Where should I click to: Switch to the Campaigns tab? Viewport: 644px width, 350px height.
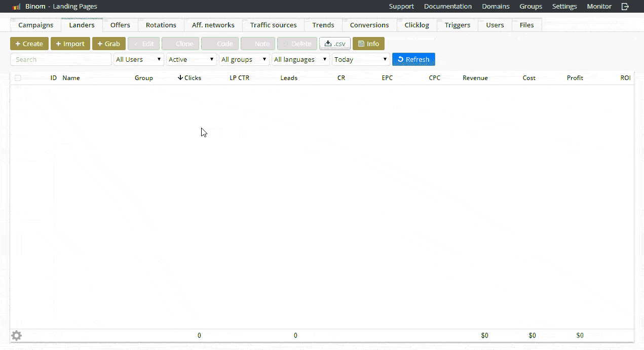click(36, 25)
